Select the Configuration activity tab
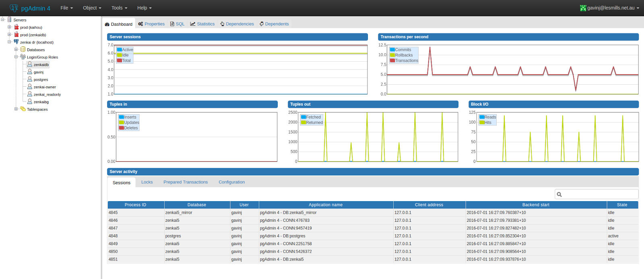The height and width of the screenshot is (279, 644). 232,182
